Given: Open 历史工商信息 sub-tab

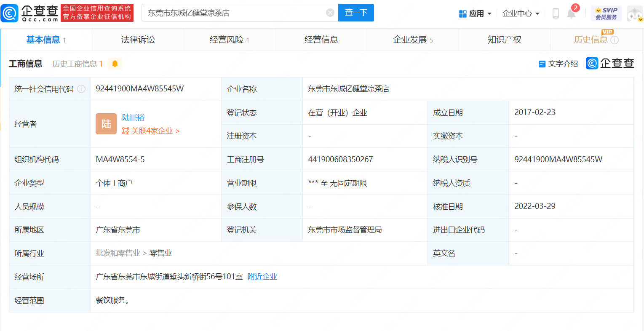Looking at the screenshot, I should point(77,64).
